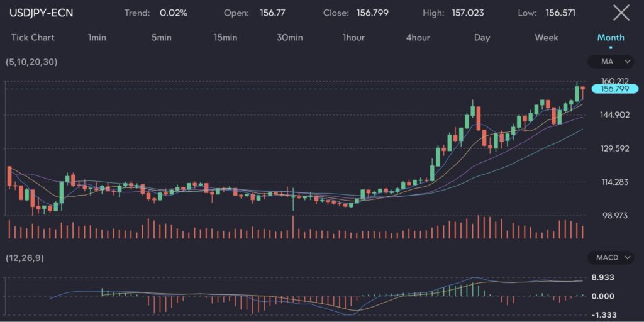644x322 pixels.
Task: Click the (12,26,9) MACD parameters label
Action: [24, 258]
